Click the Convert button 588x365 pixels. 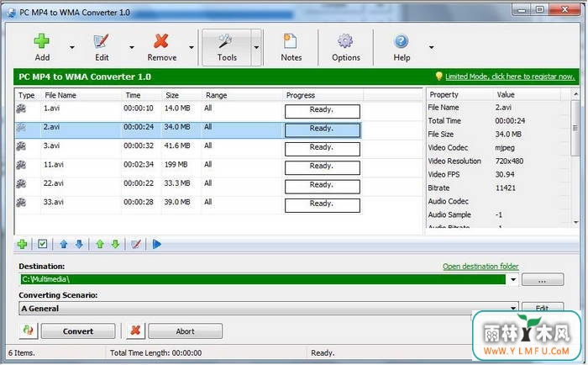coord(78,331)
